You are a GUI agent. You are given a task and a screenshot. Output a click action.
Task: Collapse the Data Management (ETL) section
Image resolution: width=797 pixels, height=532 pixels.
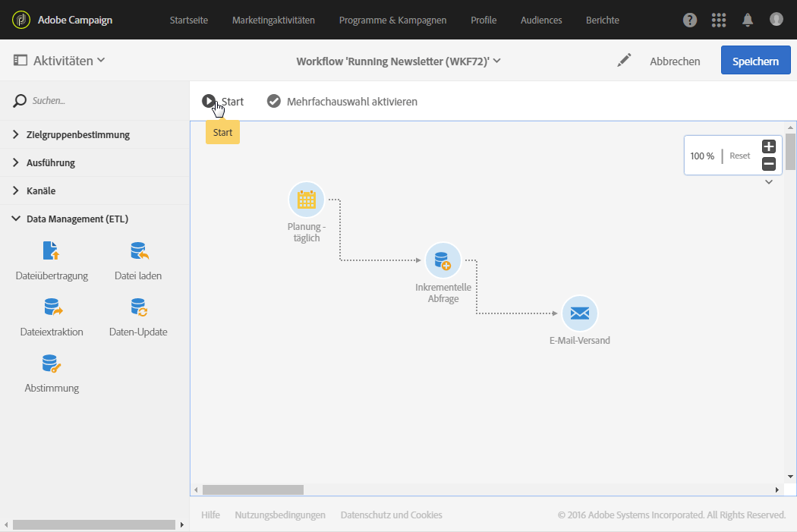[x=73, y=219]
